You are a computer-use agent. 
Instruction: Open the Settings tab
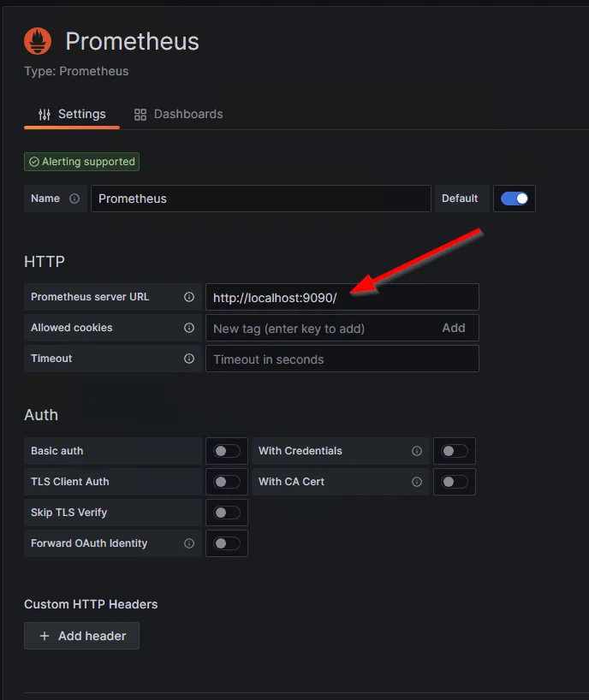pos(72,114)
